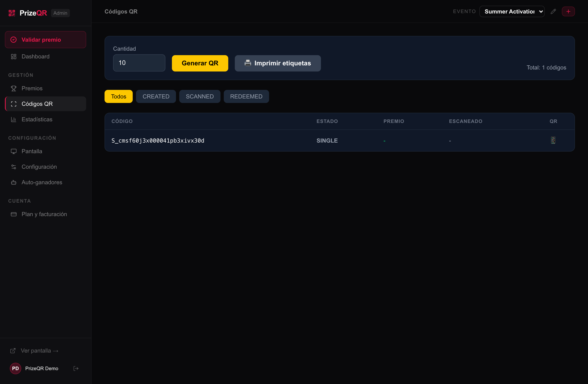Click the PrizeQR logo icon

(12, 13)
